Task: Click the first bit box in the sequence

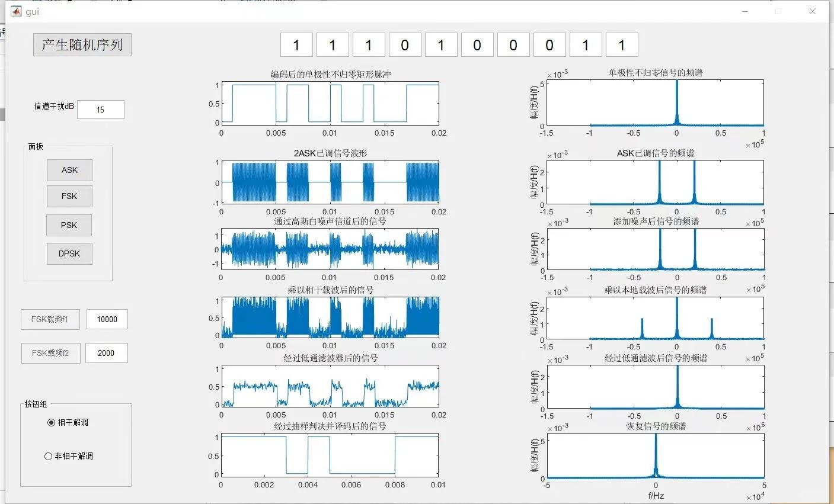Action: (296, 45)
